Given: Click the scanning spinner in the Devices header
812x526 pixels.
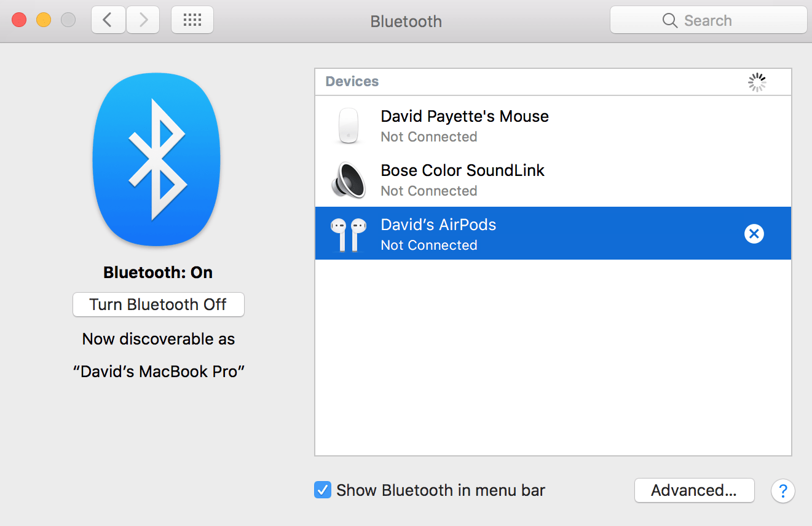Looking at the screenshot, I should pyautogui.click(x=757, y=82).
